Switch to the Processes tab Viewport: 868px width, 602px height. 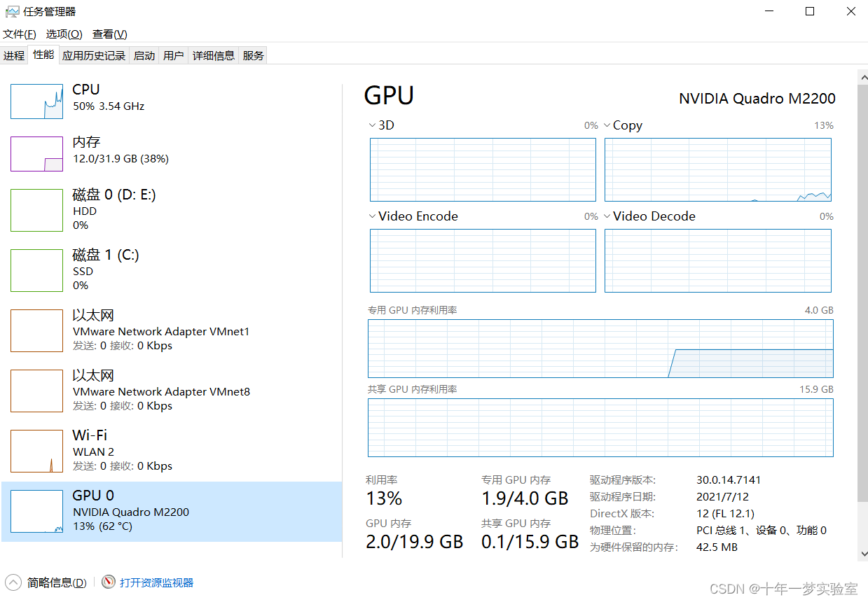pos(14,55)
